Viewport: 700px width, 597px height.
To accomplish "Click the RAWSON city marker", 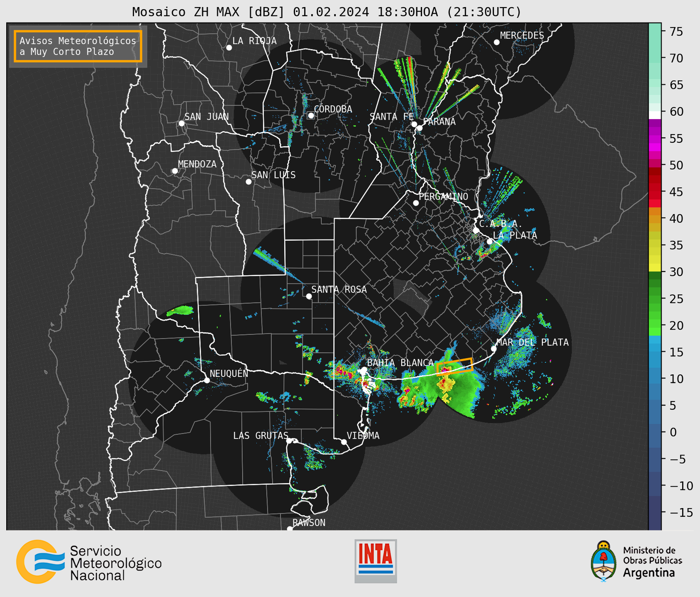I will [290, 529].
